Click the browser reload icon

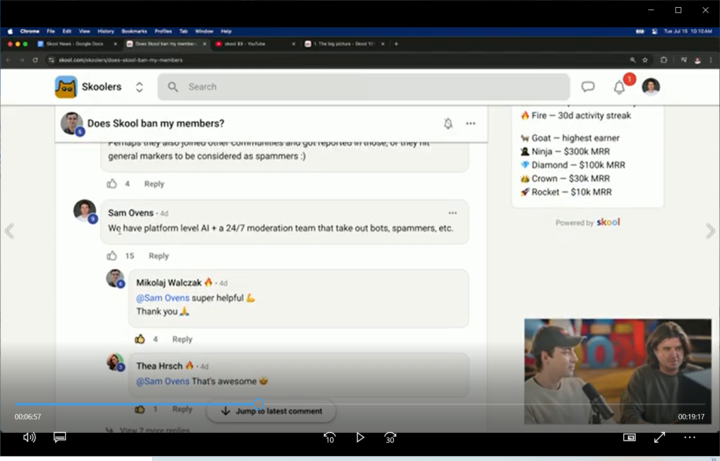35,60
